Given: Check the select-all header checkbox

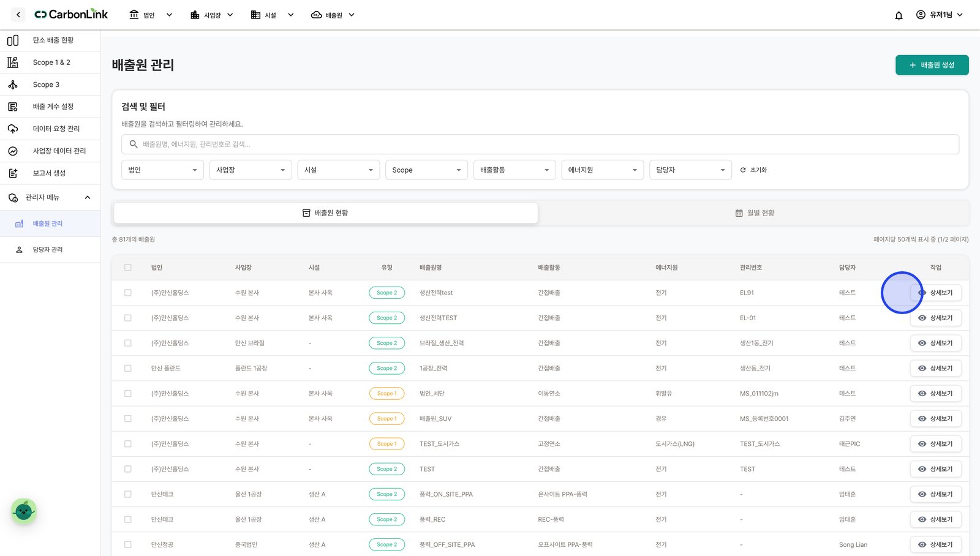Looking at the screenshot, I should (128, 268).
